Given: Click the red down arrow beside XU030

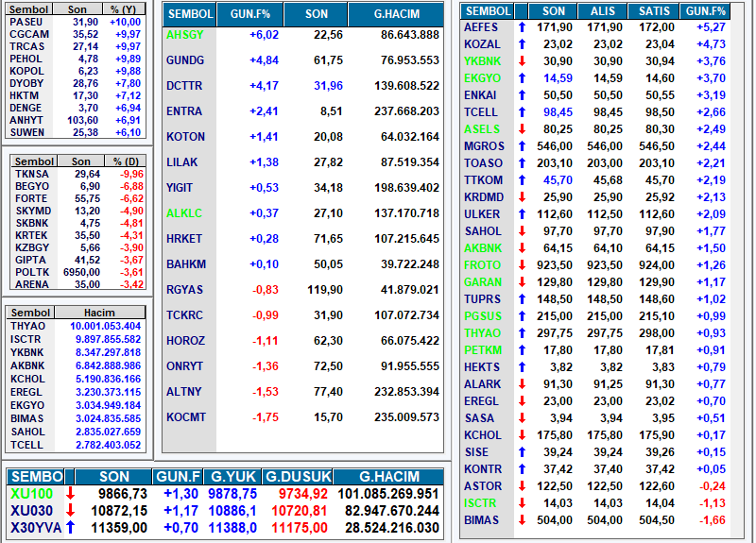Looking at the screenshot, I should [70, 511].
